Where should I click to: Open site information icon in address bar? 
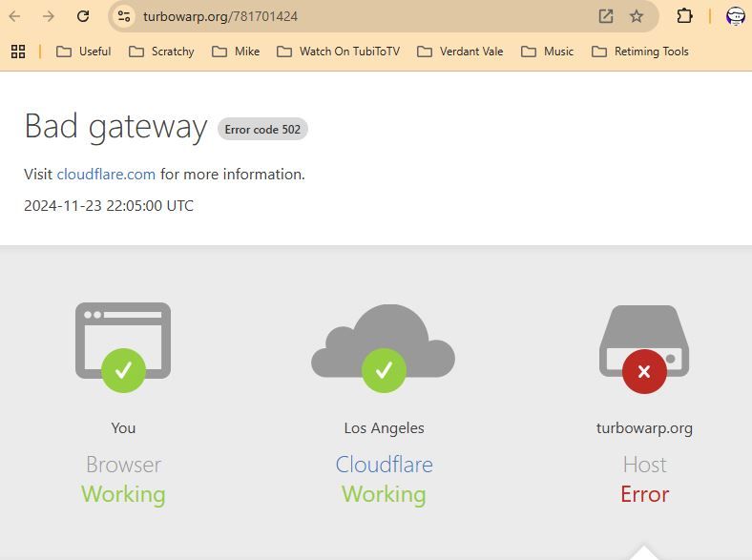(124, 16)
